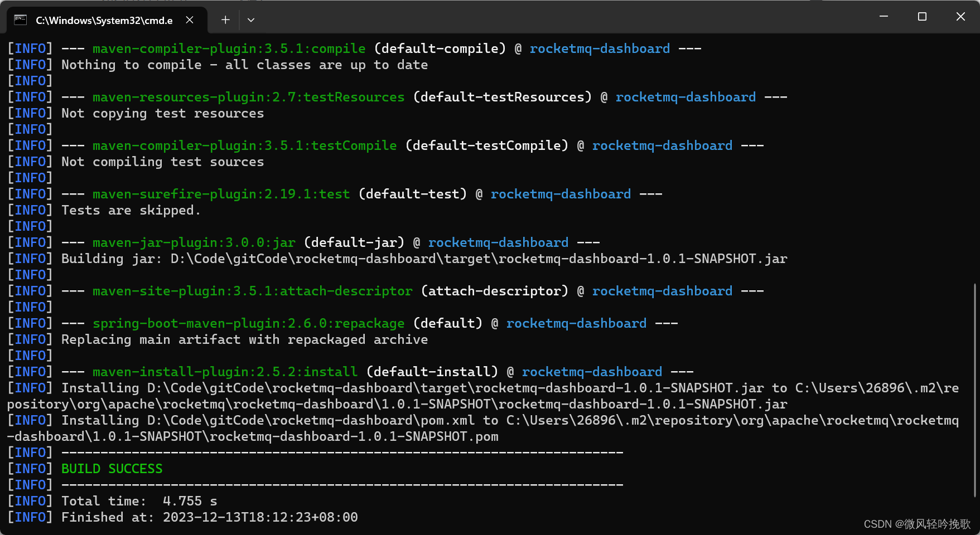The width and height of the screenshot is (980, 535).
Task: Click (default-testResources) text
Action: point(503,97)
